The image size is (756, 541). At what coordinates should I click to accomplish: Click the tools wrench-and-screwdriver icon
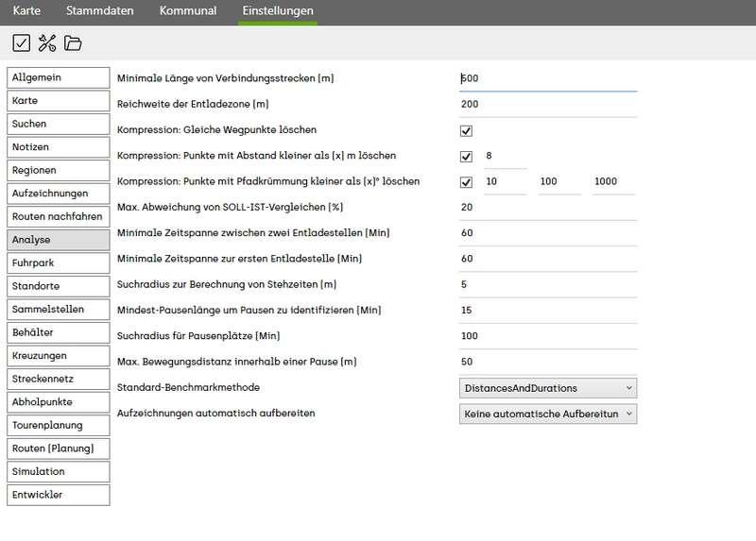(x=47, y=42)
